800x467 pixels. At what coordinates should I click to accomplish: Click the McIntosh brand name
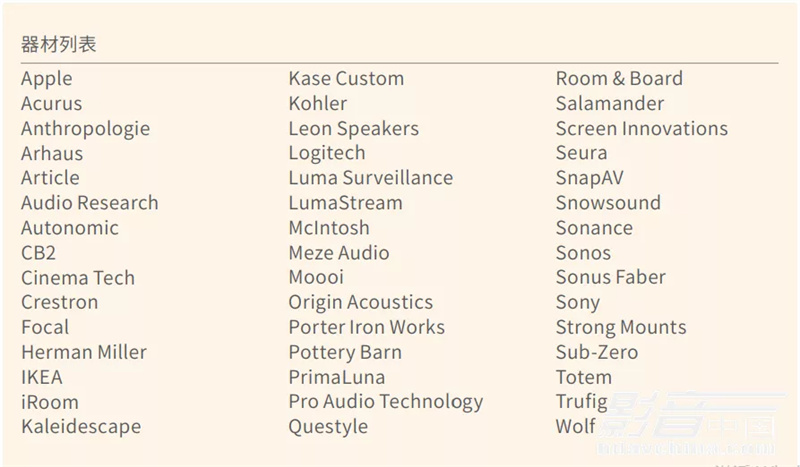pyautogui.click(x=329, y=228)
